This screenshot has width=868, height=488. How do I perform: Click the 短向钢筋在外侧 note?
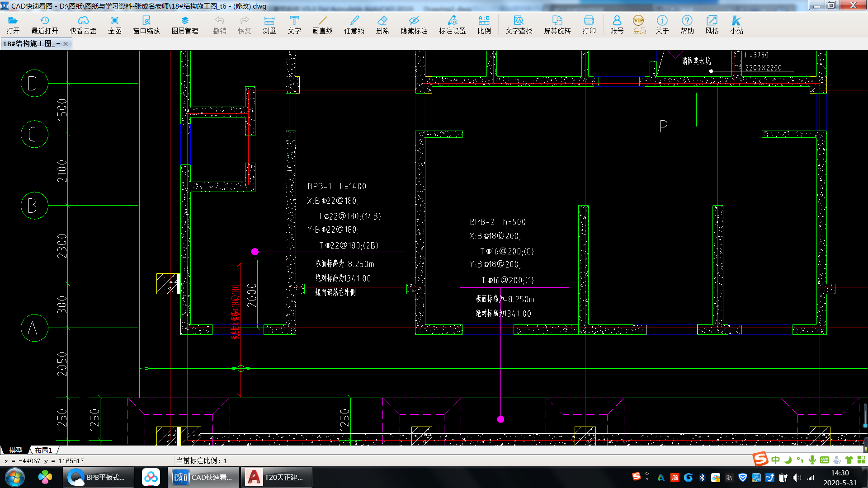[x=335, y=292]
